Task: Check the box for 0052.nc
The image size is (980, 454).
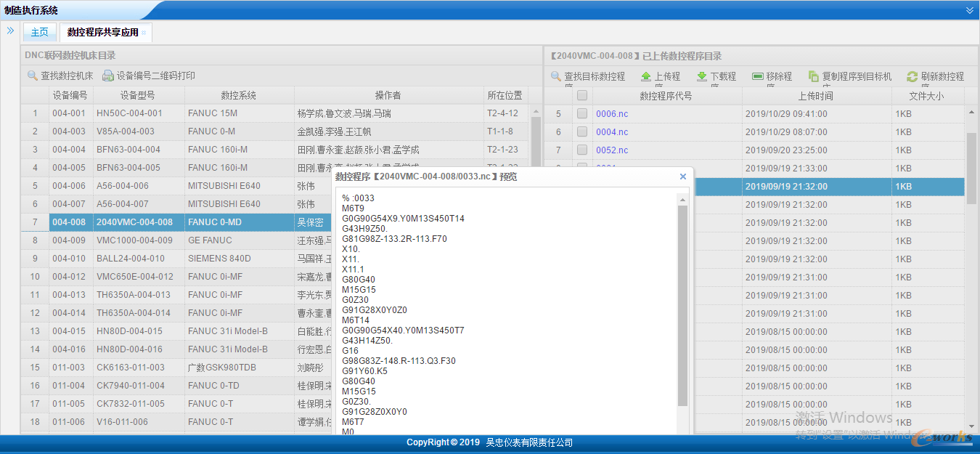Action: tap(582, 150)
